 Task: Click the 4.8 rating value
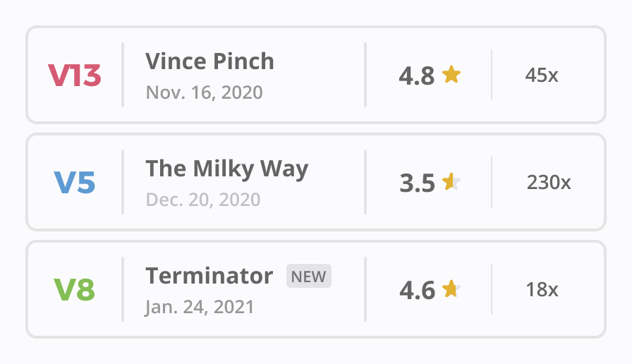[417, 75]
